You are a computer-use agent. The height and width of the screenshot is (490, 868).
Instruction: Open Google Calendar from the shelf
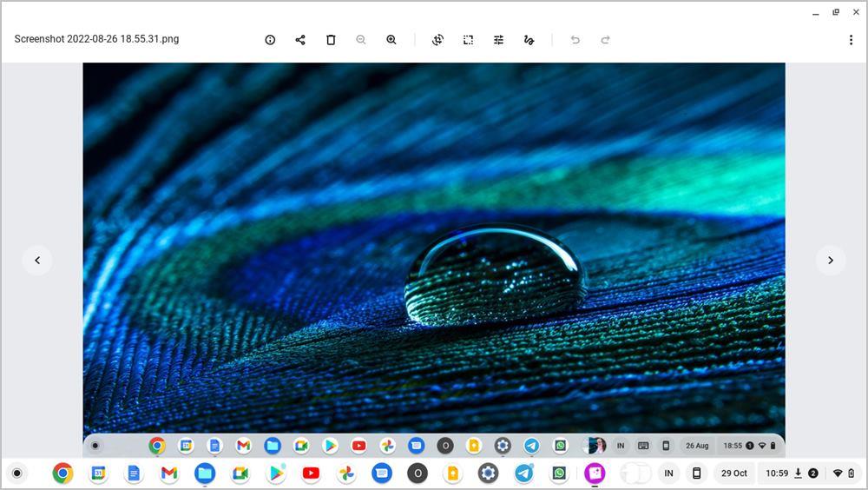[x=98, y=473]
